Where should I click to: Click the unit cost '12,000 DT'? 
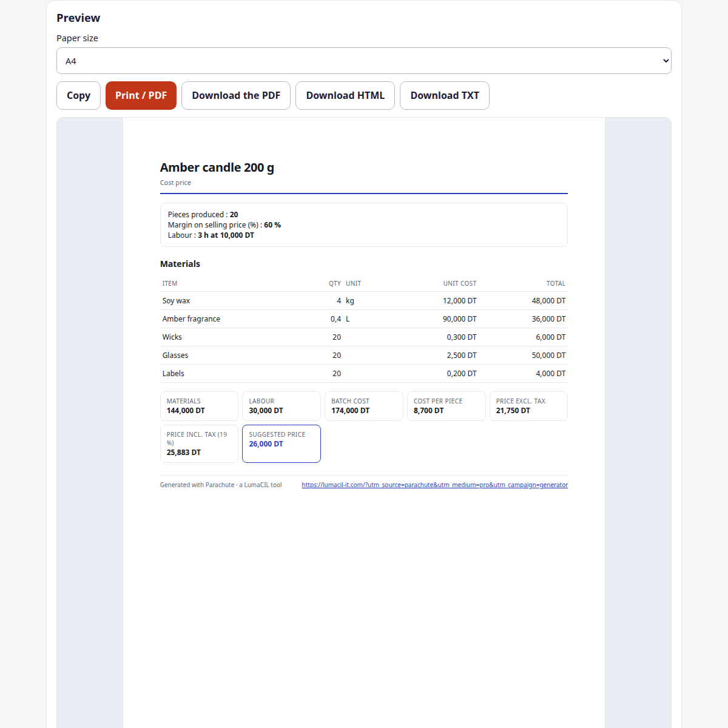point(460,301)
